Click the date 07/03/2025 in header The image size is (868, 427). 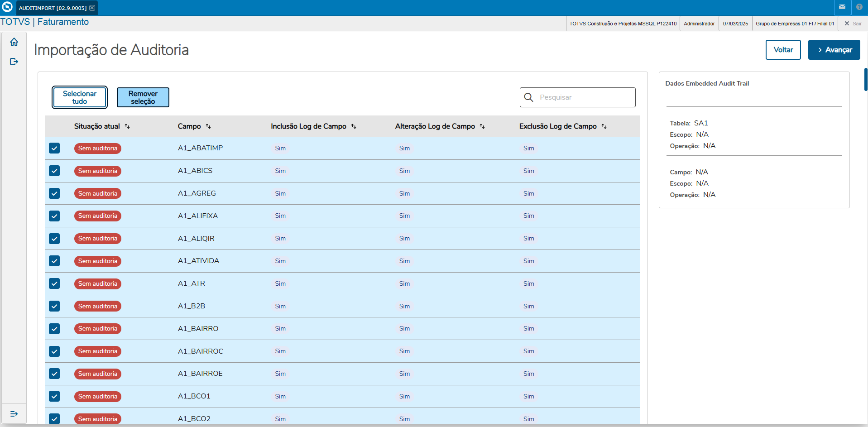tap(735, 24)
